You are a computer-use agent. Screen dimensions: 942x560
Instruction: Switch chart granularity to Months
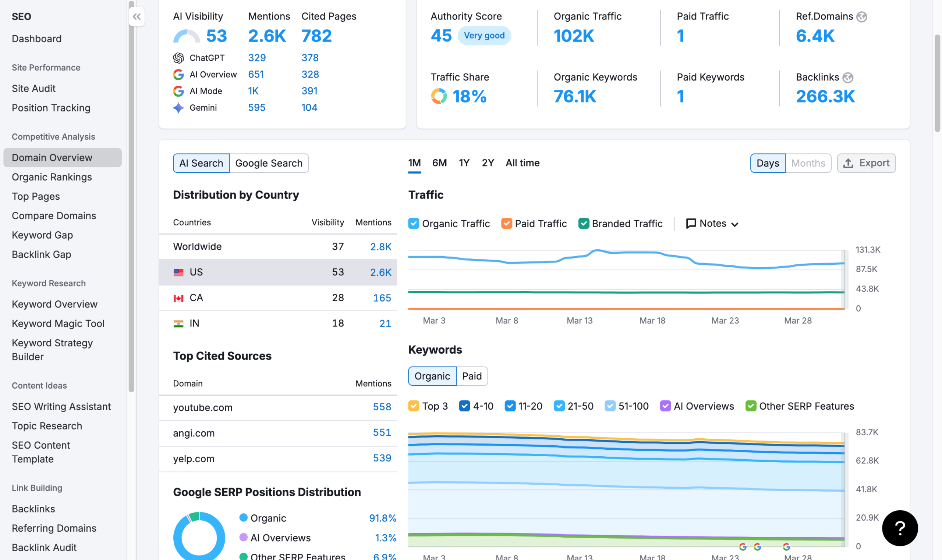tap(808, 163)
